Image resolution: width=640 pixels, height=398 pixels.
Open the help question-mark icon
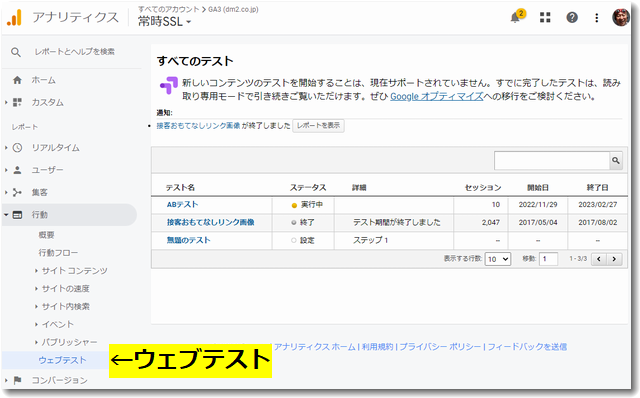[x=572, y=17]
